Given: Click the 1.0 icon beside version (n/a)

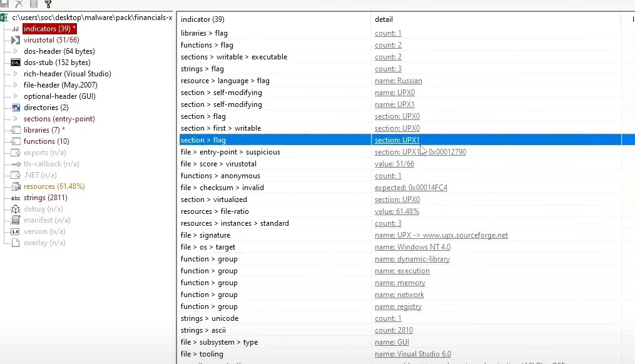Looking at the screenshot, I should pyautogui.click(x=15, y=231).
